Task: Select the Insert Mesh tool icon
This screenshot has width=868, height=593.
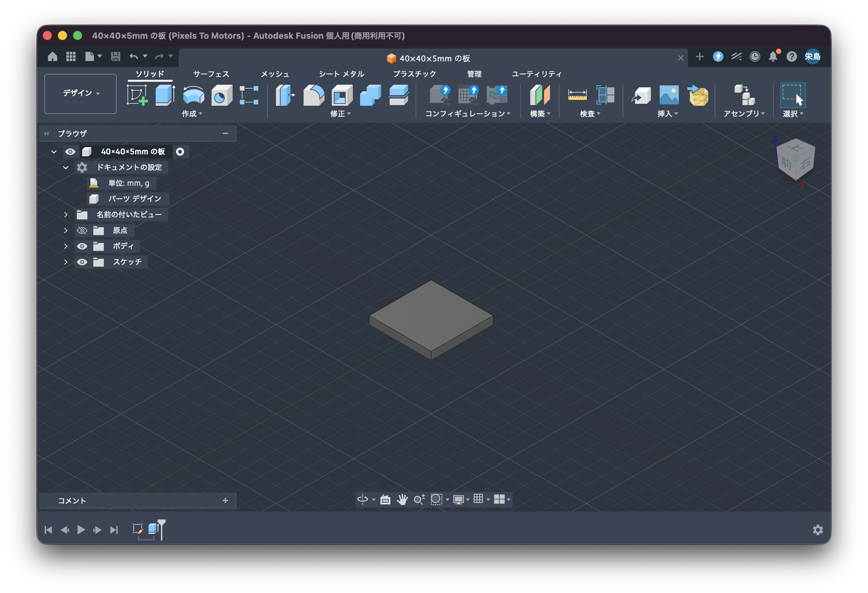Action: (x=698, y=95)
